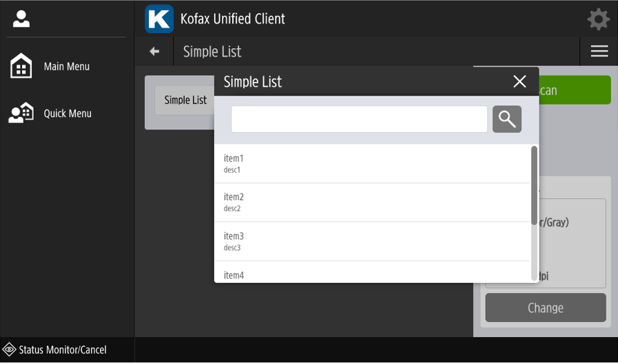Open settings with the gear icon

[598, 19]
